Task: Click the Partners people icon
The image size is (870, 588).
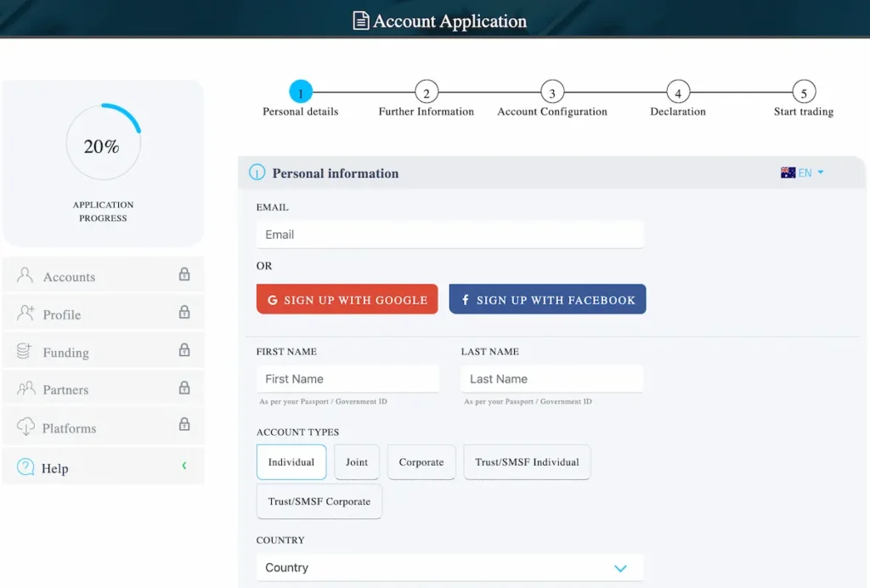Action: point(25,389)
